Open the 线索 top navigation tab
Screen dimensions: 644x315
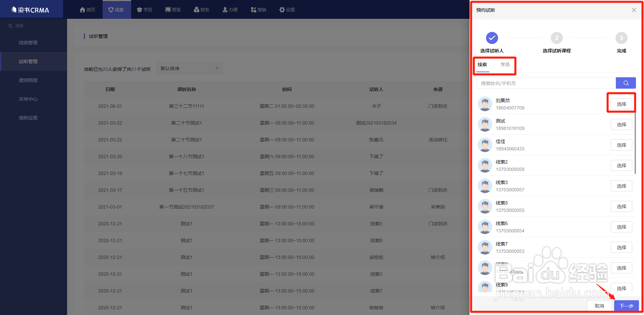click(x=116, y=10)
